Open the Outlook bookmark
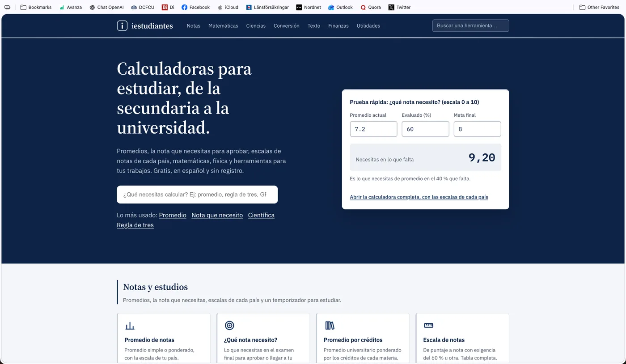The image size is (626, 364). [340, 7]
